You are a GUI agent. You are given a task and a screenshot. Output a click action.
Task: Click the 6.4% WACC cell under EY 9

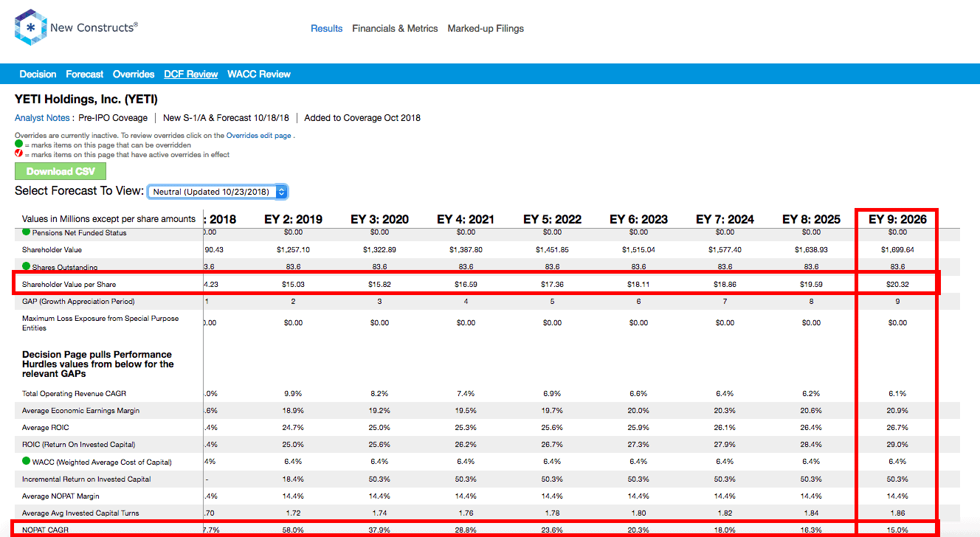[897, 462]
